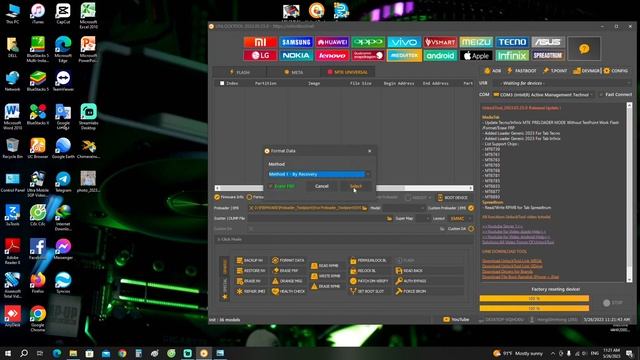Select the Nokia brand tile
The height and width of the screenshot is (360, 640).
296,55
